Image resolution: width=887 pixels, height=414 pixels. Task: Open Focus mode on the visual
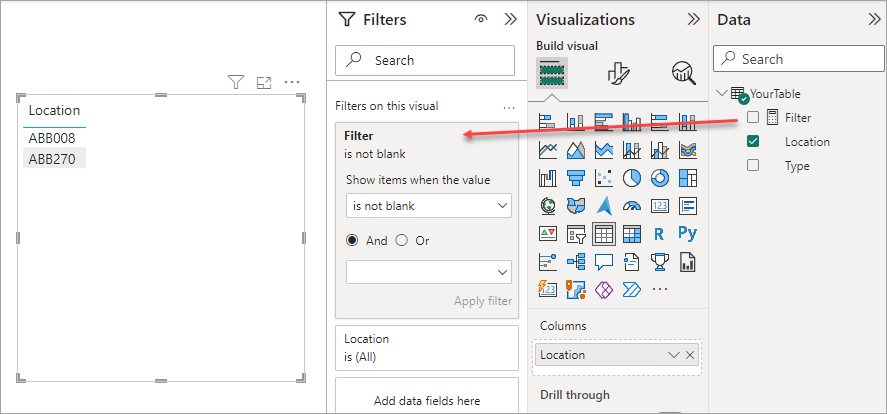(x=264, y=83)
